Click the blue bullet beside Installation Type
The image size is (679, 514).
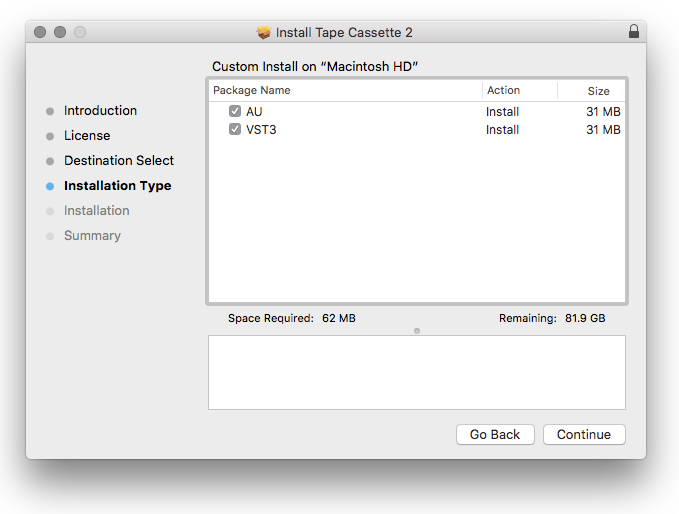click(50, 186)
